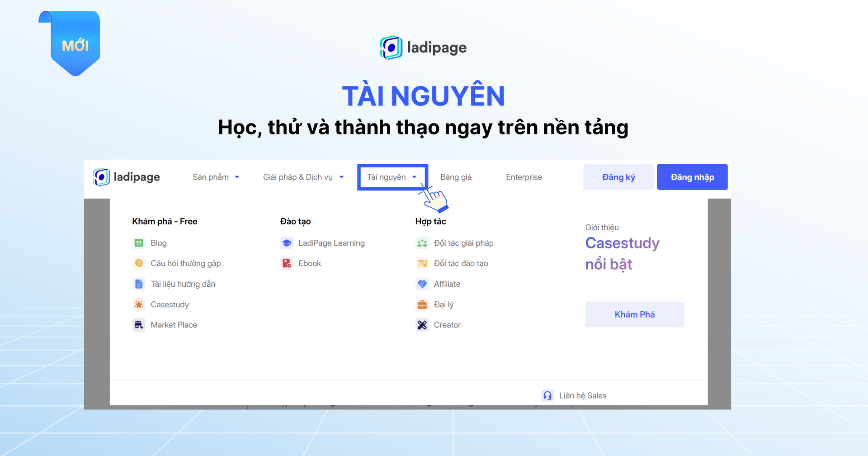The image size is (868, 456).
Task: Click the graduation cap icon for LadiPage Learning
Action: (287, 243)
